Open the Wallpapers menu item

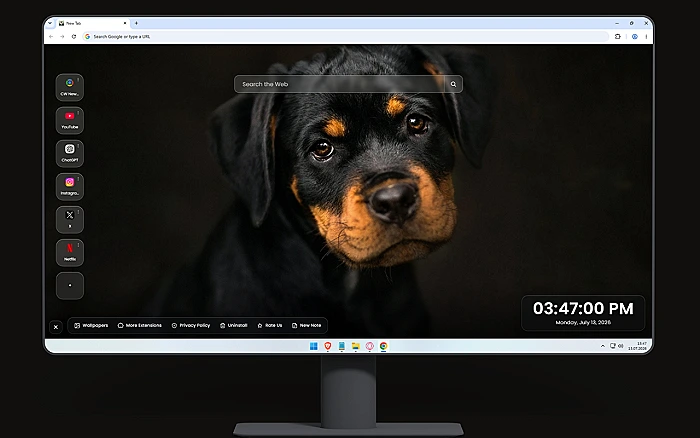[91, 325]
